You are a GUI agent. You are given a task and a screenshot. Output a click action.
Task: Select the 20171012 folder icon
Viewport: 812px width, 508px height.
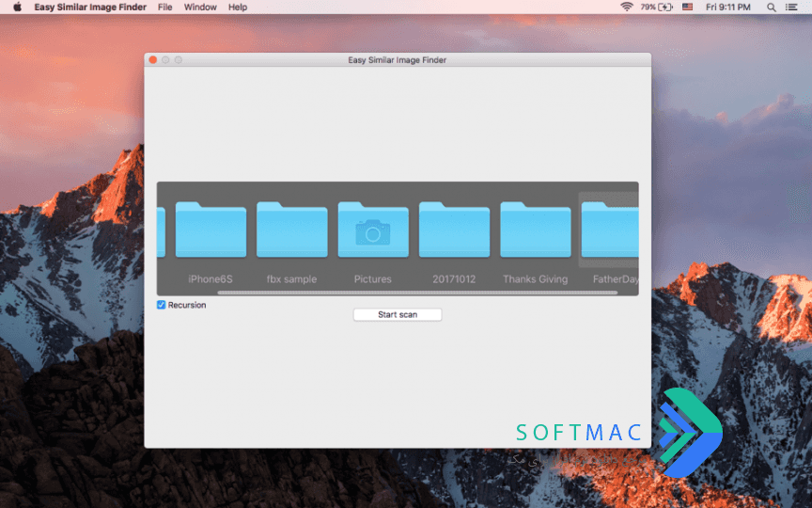(x=454, y=230)
